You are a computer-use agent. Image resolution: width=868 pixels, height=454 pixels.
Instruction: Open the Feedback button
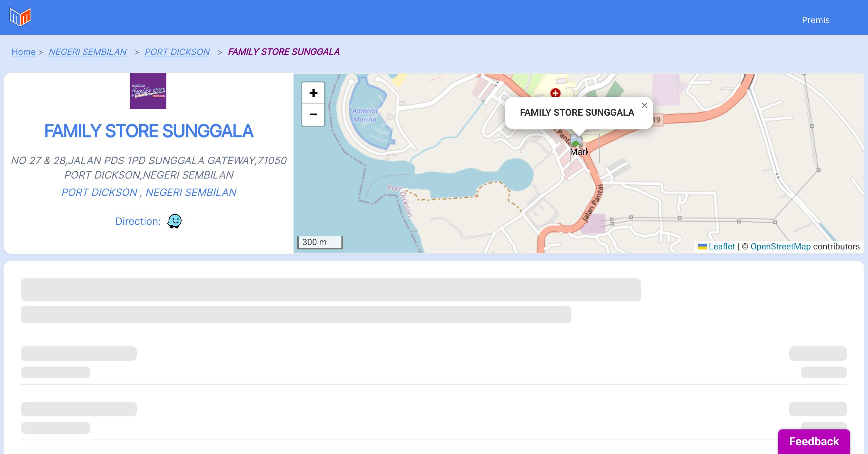click(x=814, y=441)
